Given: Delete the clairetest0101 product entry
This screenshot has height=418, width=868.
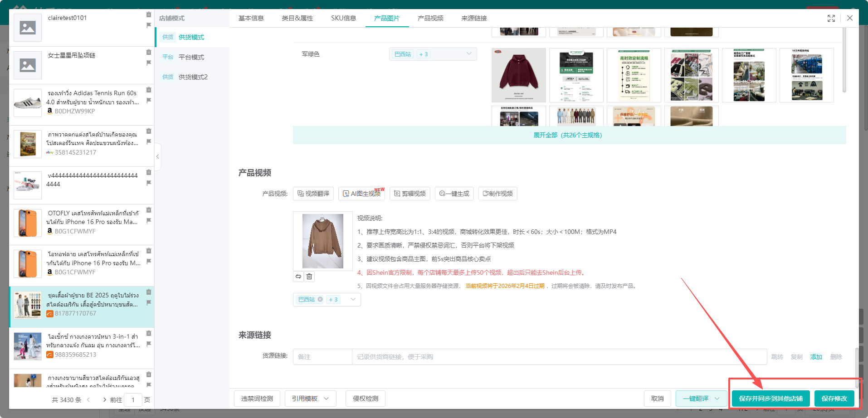Looking at the screenshot, I should [x=149, y=15].
